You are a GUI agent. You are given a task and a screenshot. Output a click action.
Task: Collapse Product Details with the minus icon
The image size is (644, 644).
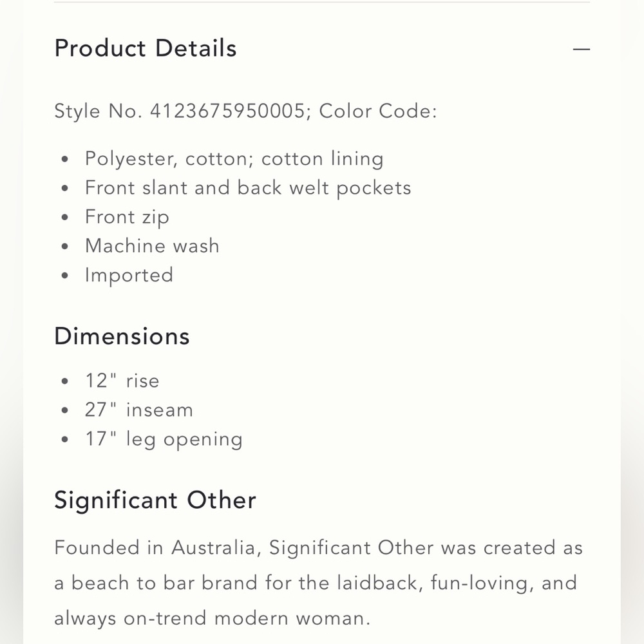(581, 49)
